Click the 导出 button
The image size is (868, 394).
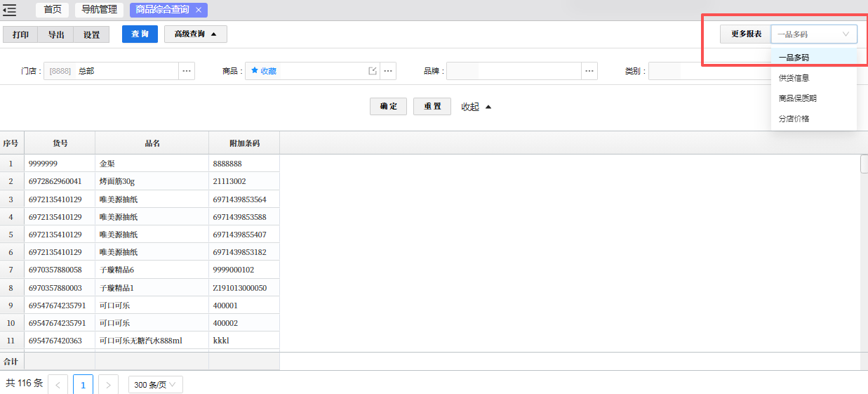coord(56,34)
